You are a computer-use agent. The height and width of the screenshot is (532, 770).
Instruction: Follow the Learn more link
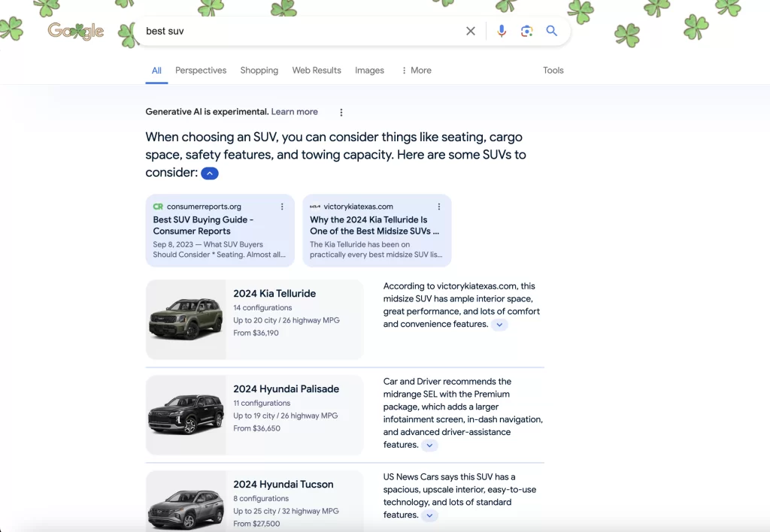tap(295, 112)
